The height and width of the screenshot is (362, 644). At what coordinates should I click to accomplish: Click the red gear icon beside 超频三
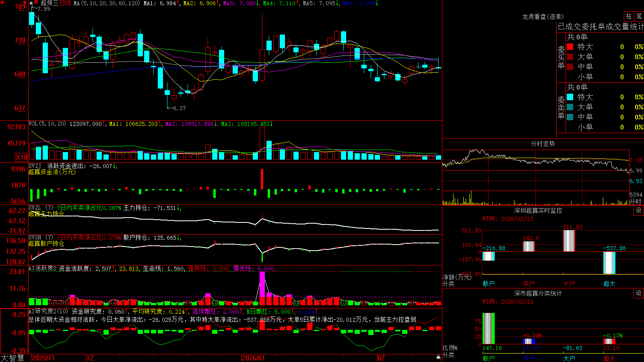(36, 2)
